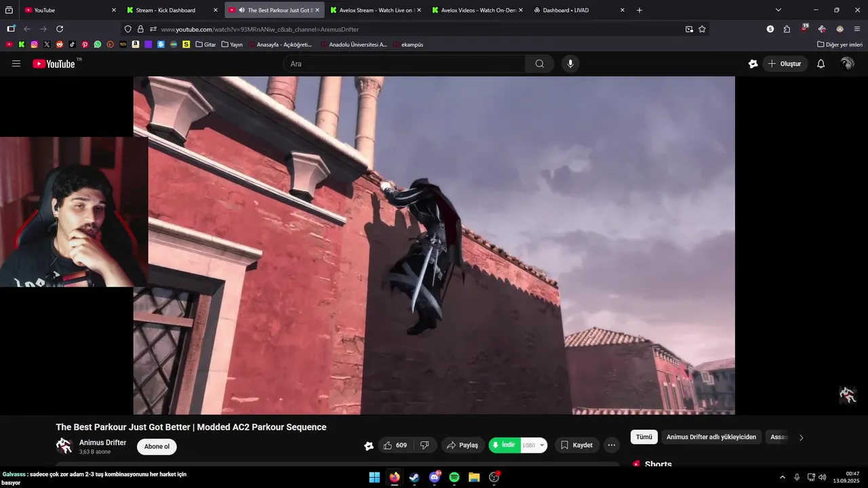868x488 pixels.
Task: Open Pinterest bookmark icon
Action: tap(85, 45)
